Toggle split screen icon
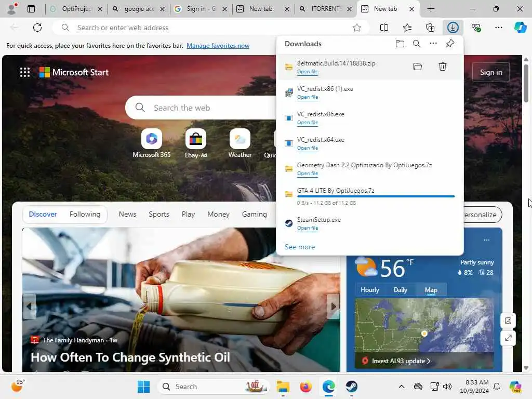 coord(384,28)
